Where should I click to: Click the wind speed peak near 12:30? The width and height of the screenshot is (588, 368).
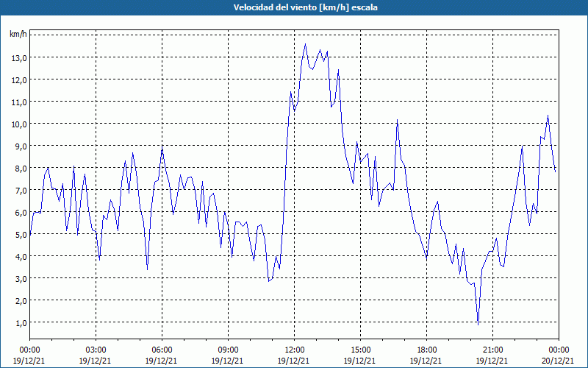click(305, 44)
